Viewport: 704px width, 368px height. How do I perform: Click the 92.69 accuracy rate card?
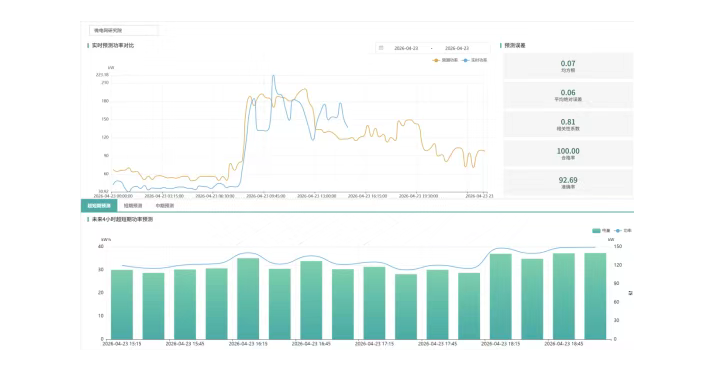point(568,182)
